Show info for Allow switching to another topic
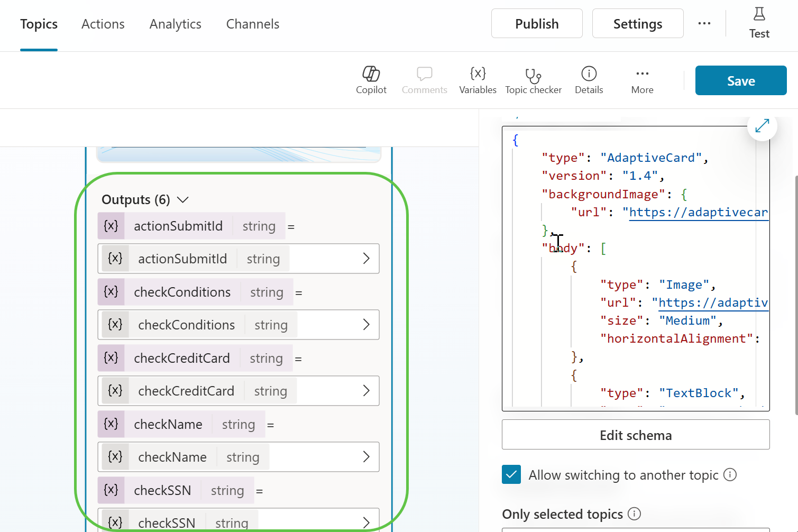 [730, 474]
